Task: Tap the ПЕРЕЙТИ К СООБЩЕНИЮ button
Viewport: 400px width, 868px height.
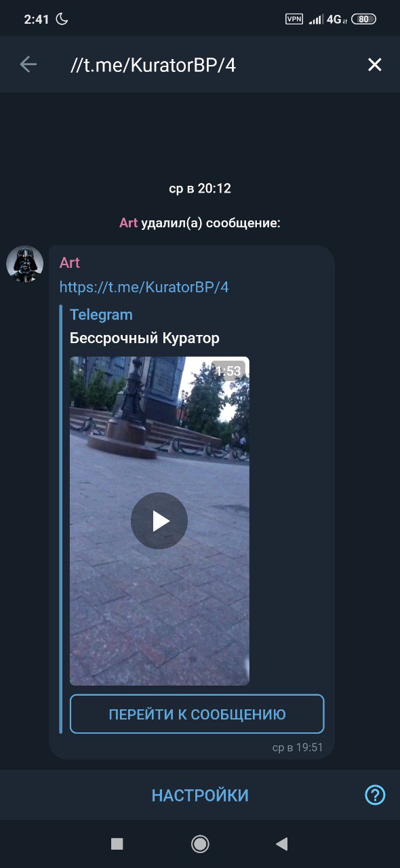Action: (197, 714)
